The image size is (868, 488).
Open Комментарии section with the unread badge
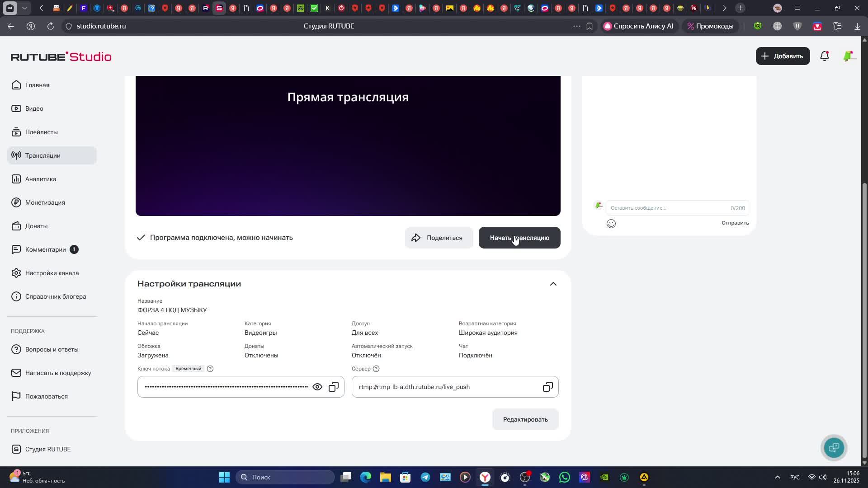tap(45, 249)
